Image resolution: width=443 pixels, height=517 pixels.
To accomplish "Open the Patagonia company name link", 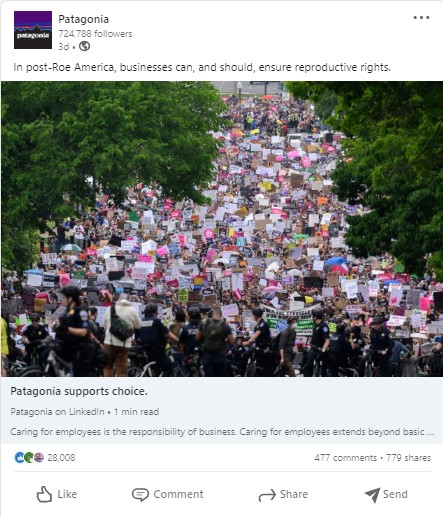I will (x=83, y=19).
